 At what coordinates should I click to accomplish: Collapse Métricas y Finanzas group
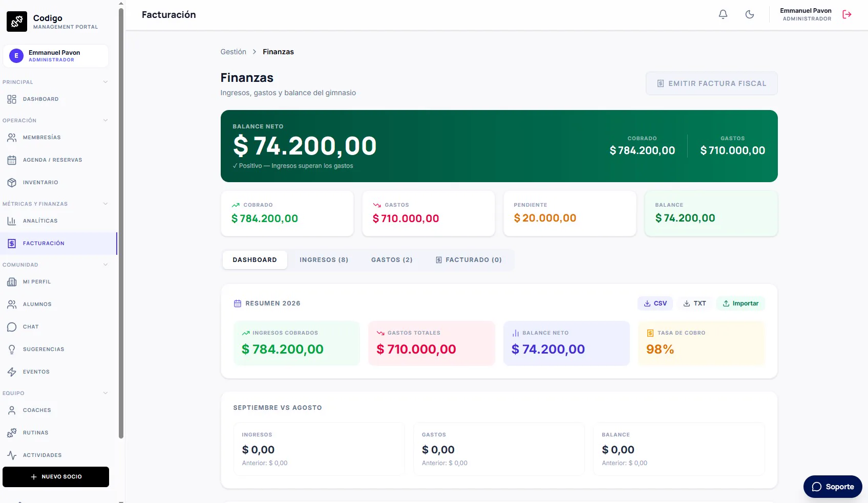pyautogui.click(x=105, y=204)
